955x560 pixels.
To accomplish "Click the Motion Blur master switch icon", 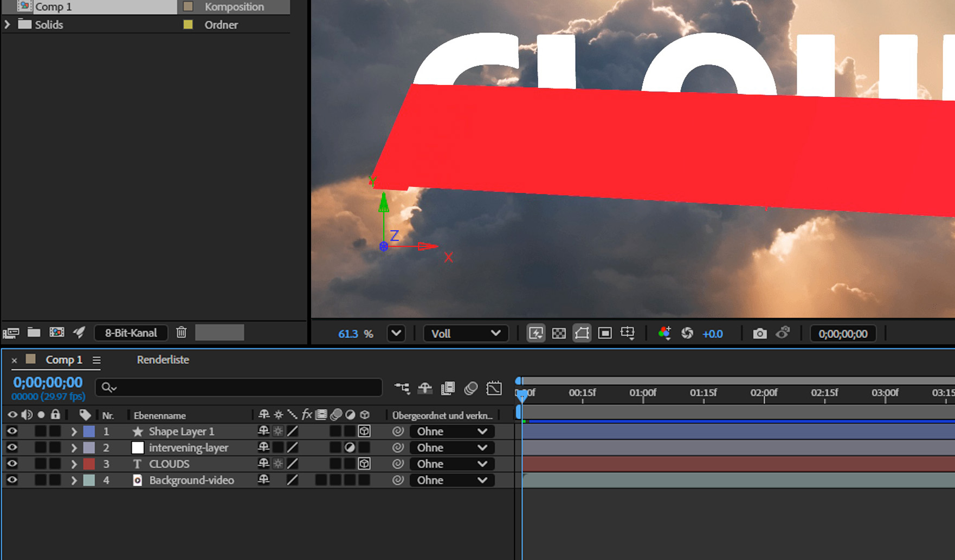I will (x=470, y=388).
